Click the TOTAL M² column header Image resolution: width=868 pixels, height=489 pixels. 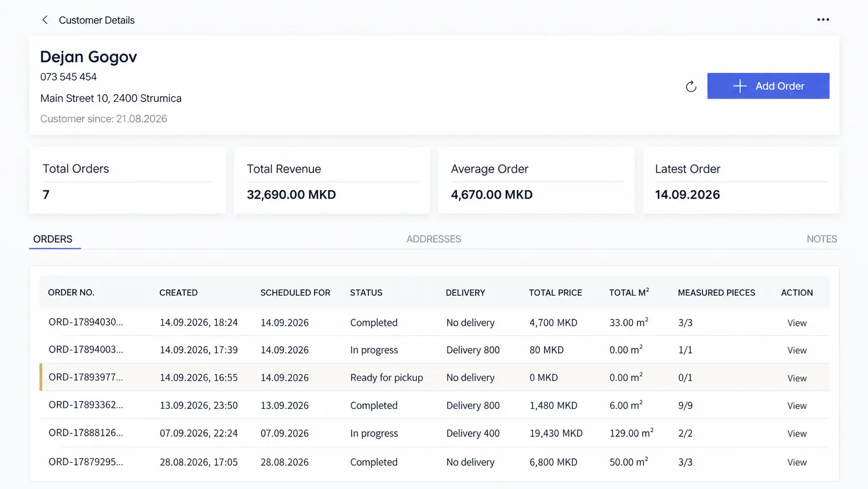[x=629, y=293]
